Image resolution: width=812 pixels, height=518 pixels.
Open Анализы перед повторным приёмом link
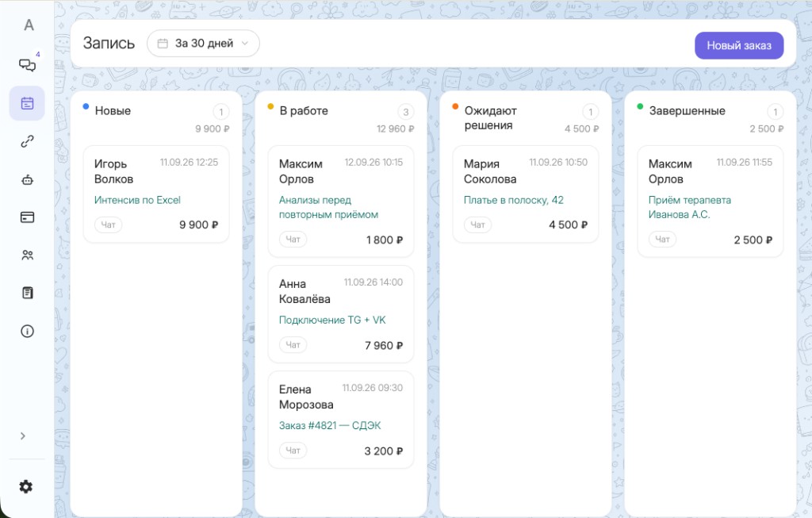coord(328,207)
